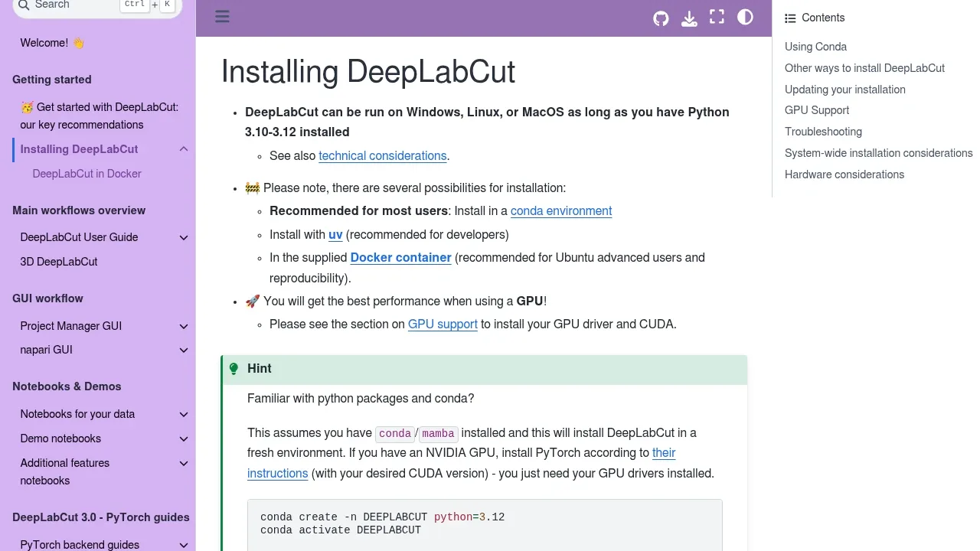Jump to Other ways to install DeepLabCut

[864, 68]
